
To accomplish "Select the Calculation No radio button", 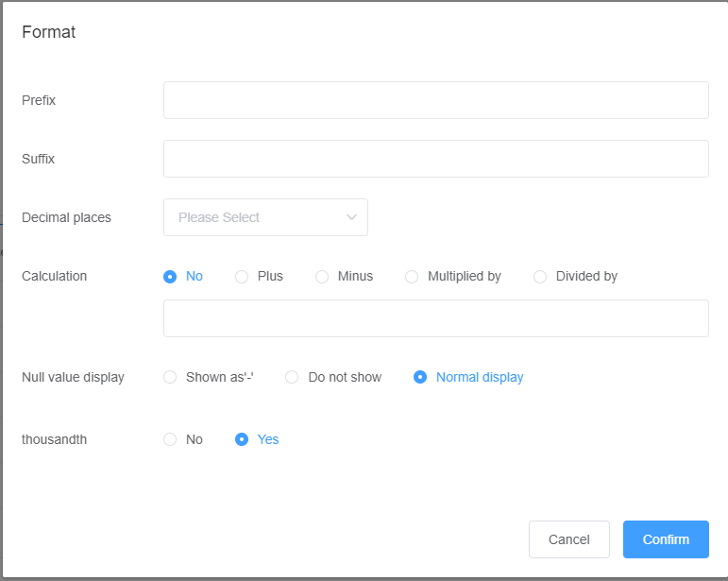I will pyautogui.click(x=170, y=277).
